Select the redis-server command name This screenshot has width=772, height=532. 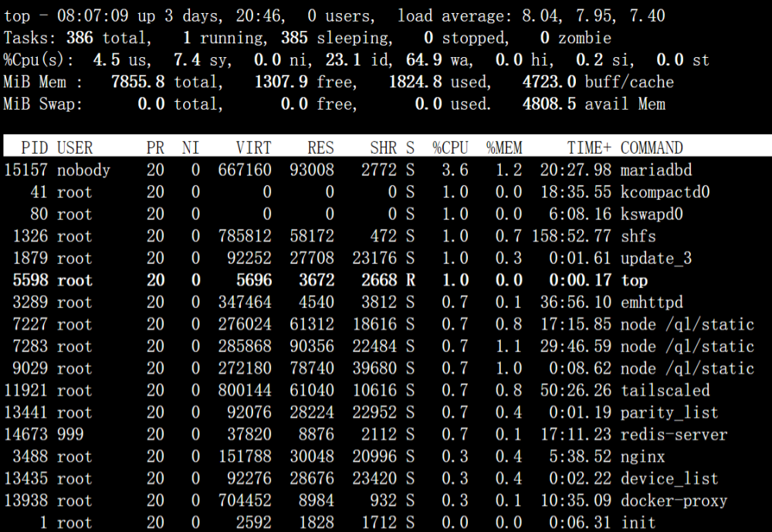pos(673,435)
